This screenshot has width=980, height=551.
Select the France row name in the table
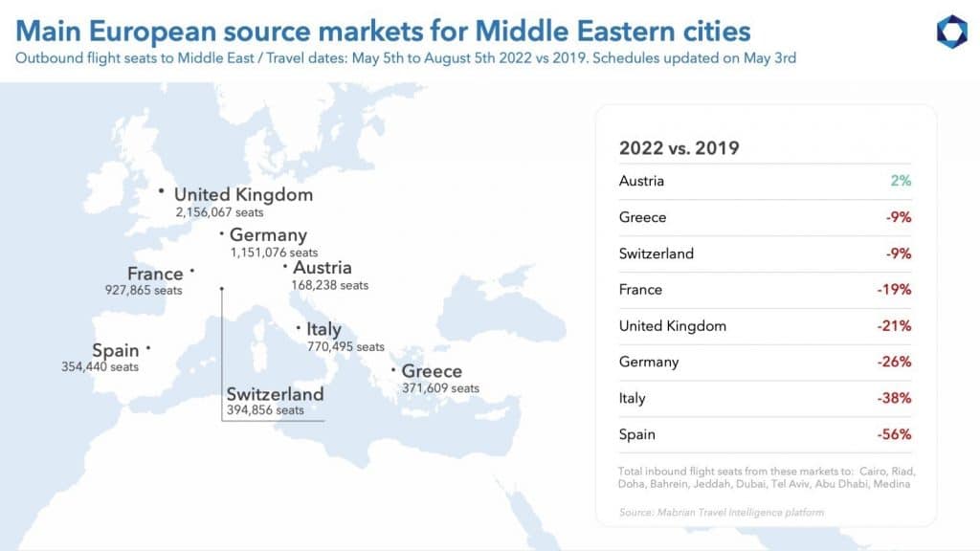(640, 290)
